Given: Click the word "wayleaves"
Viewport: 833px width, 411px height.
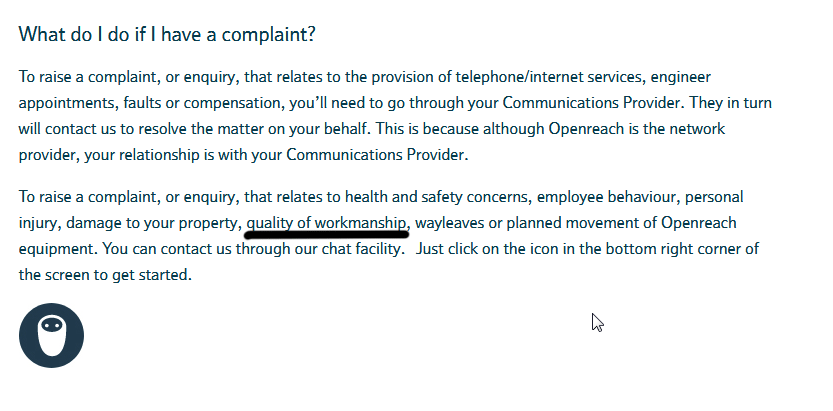Looking at the screenshot, I should pyautogui.click(x=450, y=222).
